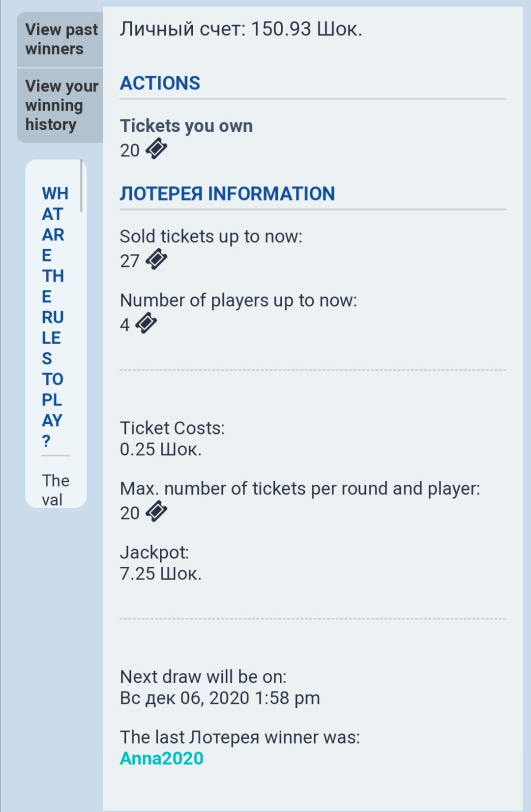The height and width of the screenshot is (812, 531).
Task: Click the personal account balance text
Action: tap(241, 29)
